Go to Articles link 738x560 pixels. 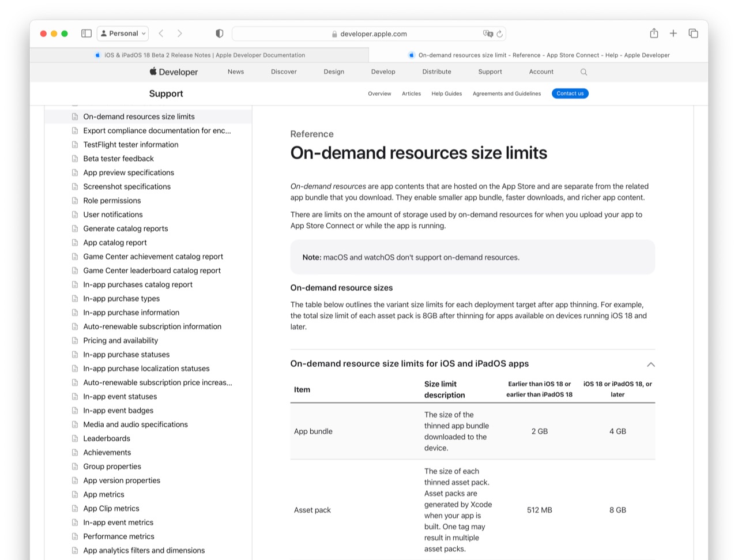coord(411,93)
